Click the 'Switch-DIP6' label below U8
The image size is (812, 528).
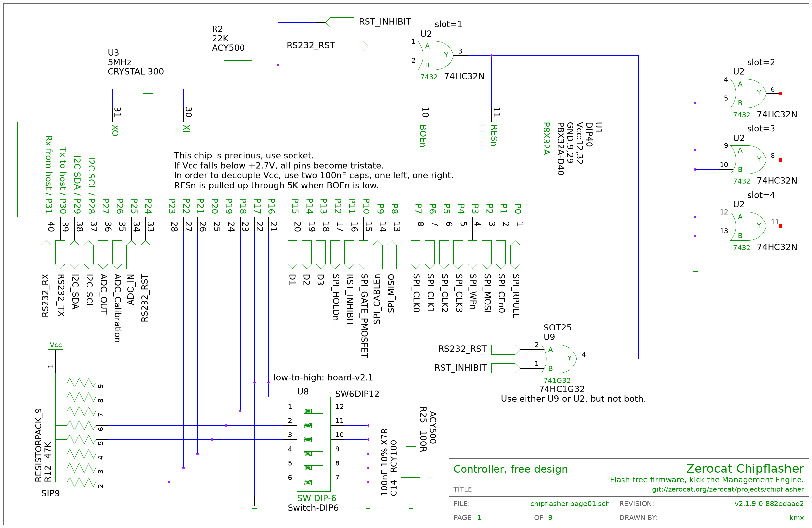pyautogui.click(x=313, y=508)
